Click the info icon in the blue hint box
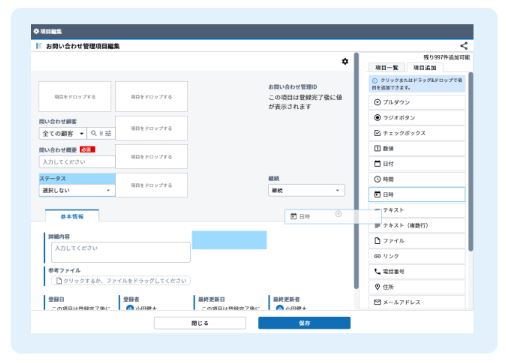This screenshot has height=363, width=506. coord(375,80)
